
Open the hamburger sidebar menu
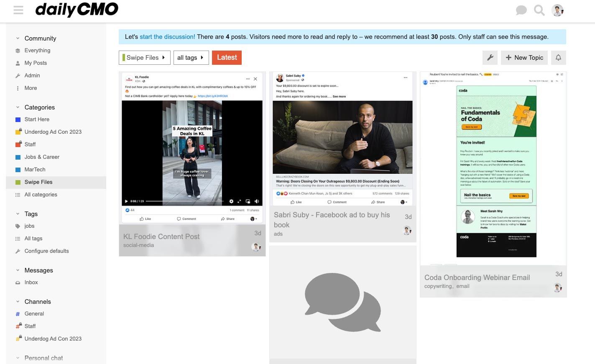coord(18,10)
